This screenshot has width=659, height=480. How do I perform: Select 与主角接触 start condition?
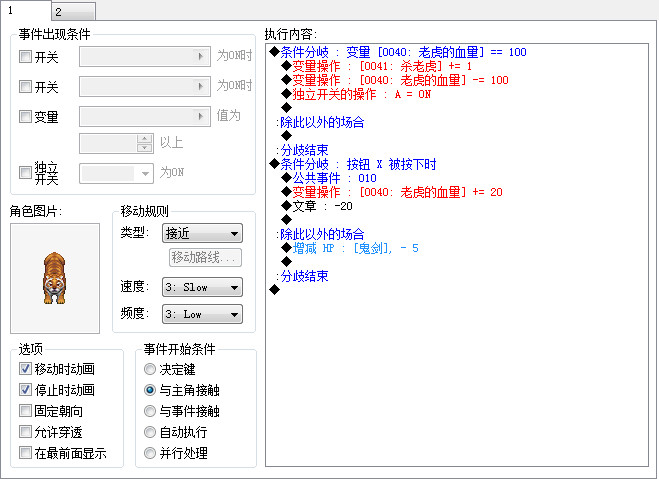pos(150,390)
